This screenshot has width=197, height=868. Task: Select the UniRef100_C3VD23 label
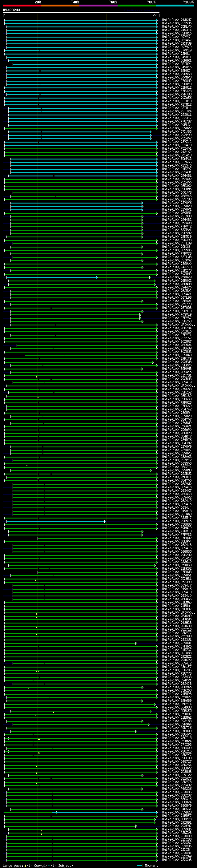coord(177,813)
